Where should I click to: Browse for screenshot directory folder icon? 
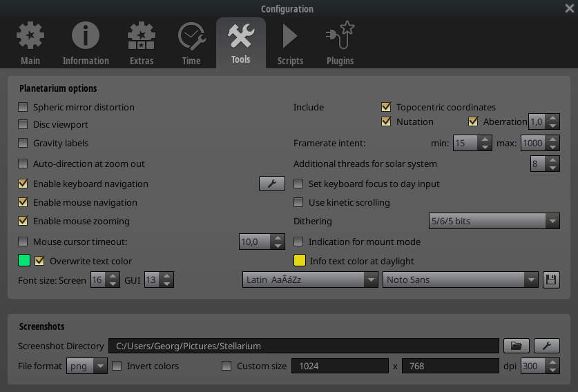click(516, 346)
